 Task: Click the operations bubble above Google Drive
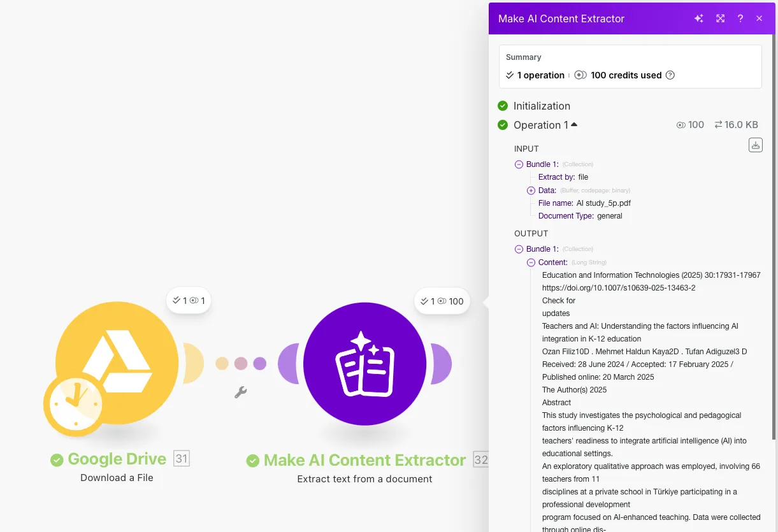pyautogui.click(x=189, y=301)
